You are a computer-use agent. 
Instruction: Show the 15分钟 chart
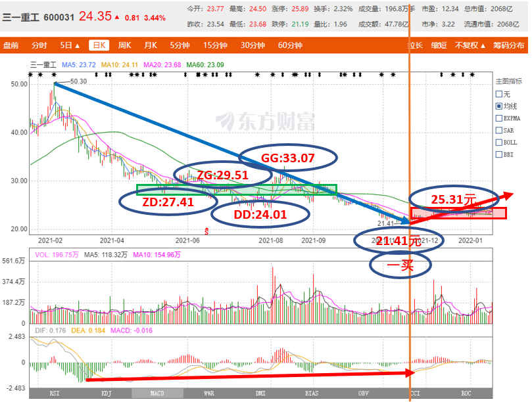pos(215,45)
